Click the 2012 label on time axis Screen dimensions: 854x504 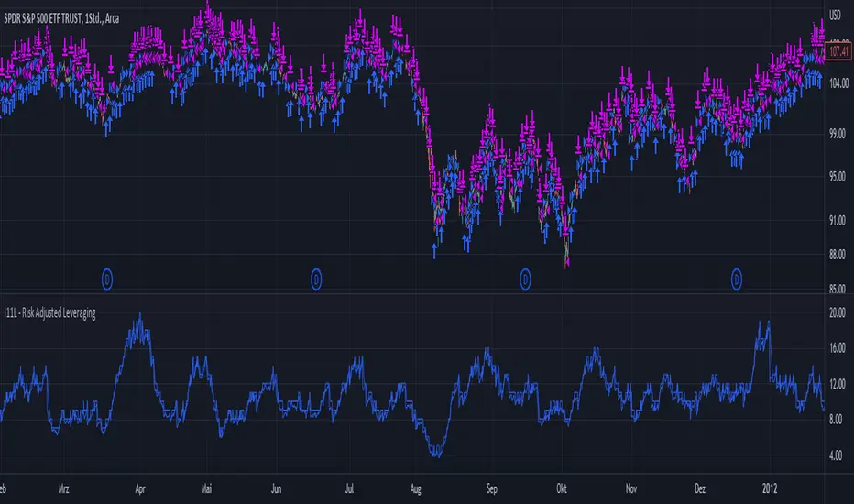[770, 488]
